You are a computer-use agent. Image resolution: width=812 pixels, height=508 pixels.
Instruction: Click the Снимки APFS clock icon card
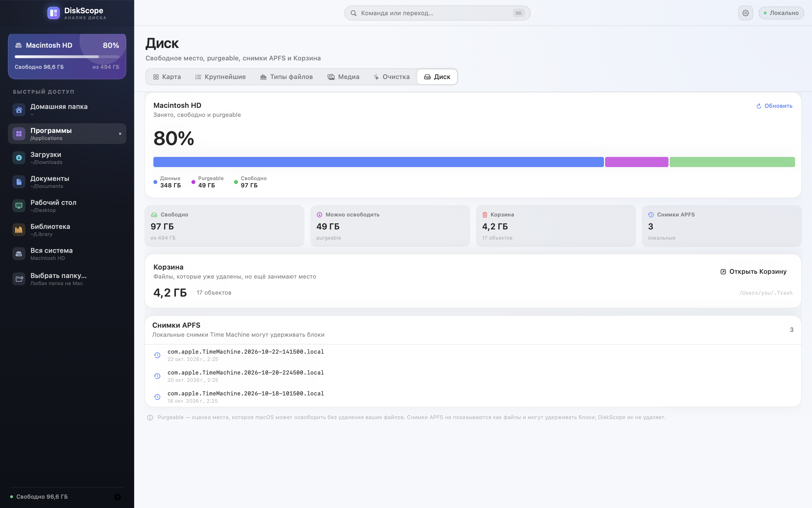651,215
